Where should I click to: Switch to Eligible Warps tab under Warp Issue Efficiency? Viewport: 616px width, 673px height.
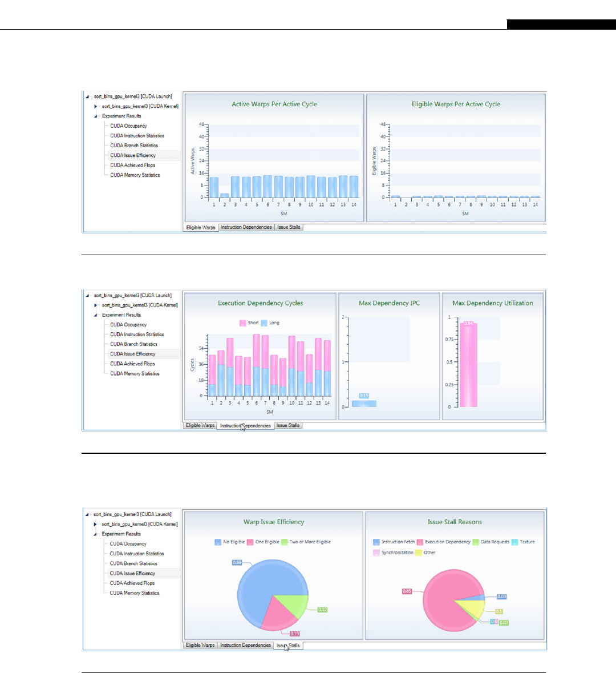[200, 645]
